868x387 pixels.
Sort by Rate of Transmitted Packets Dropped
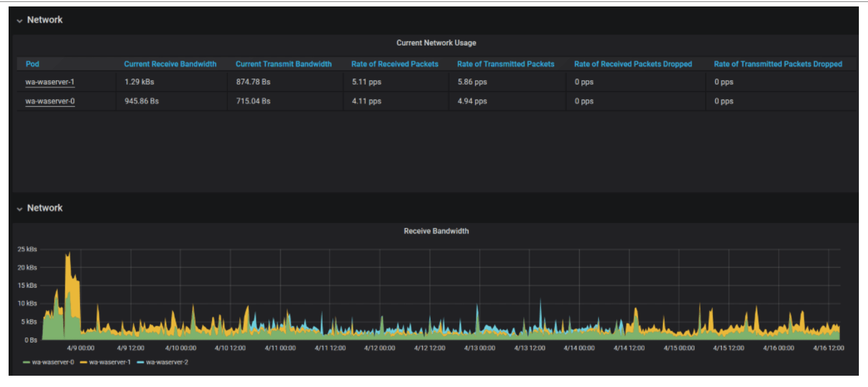coord(778,64)
